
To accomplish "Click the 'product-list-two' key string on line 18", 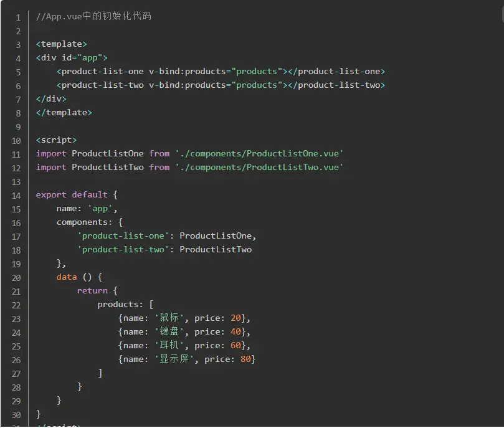I will (x=123, y=250).
